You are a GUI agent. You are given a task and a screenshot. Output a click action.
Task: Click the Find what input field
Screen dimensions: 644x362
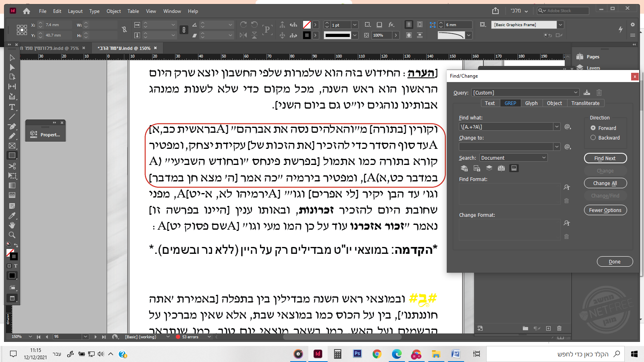coord(506,127)
